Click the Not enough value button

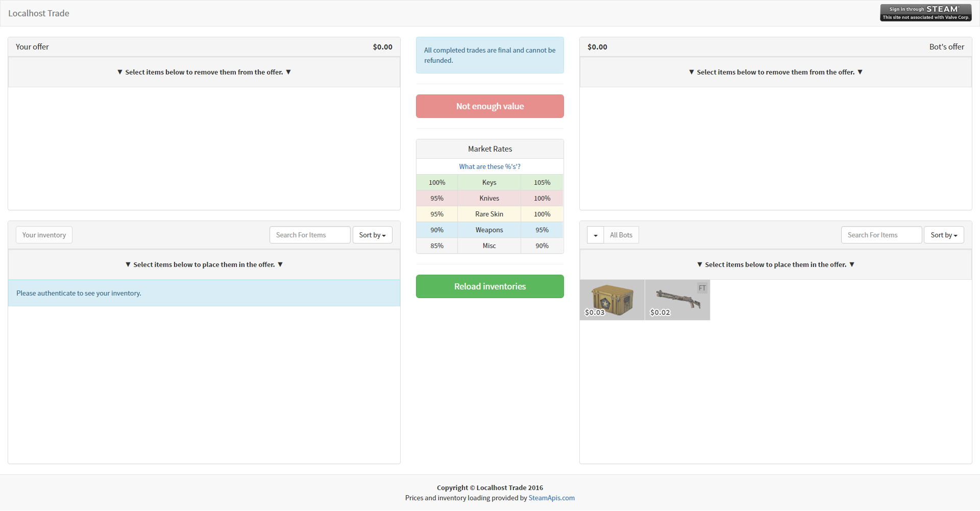pos(489,106)
